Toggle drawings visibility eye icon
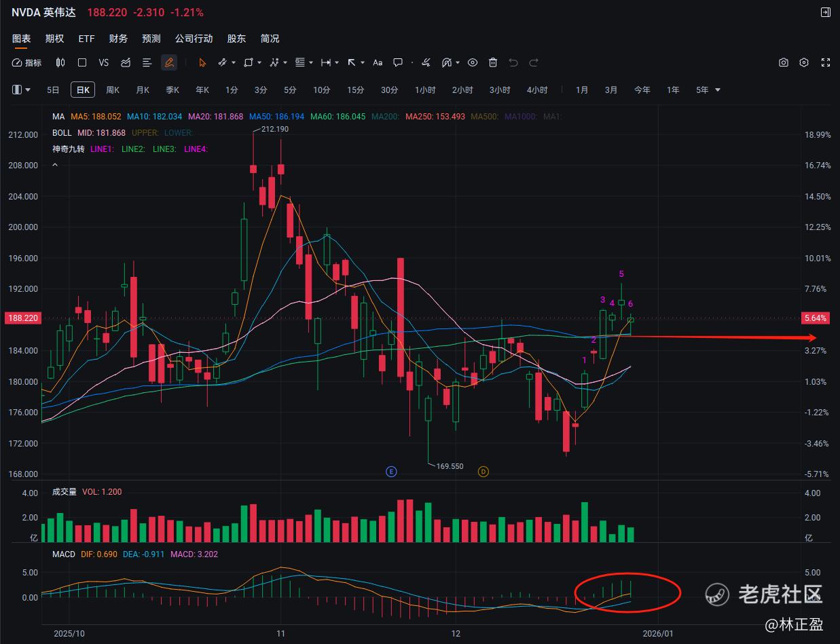 473,62
